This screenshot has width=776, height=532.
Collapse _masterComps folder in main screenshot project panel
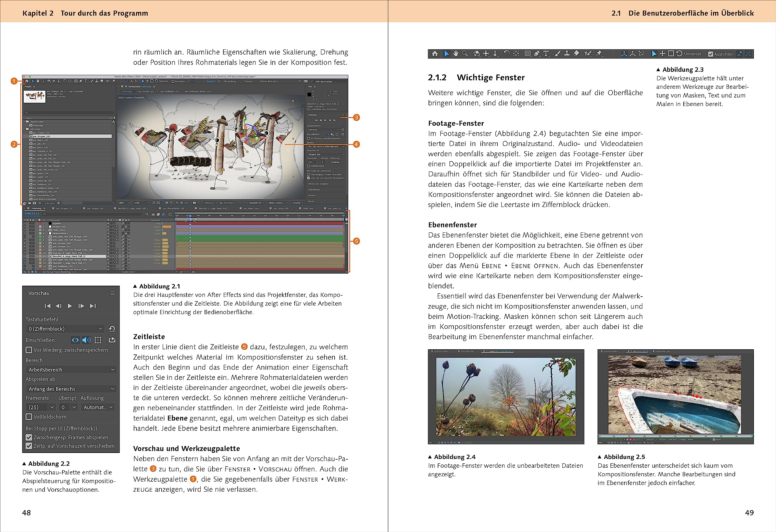(x=24, y=122)
